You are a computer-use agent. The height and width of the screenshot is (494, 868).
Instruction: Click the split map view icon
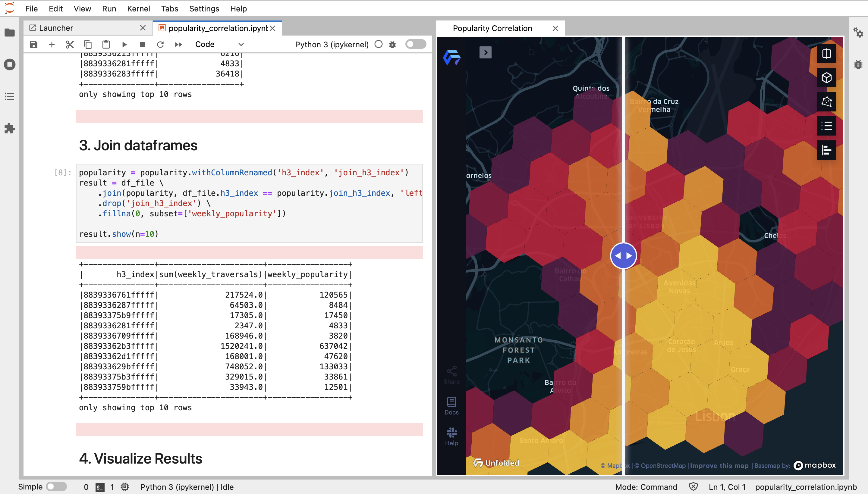[826, 54]
